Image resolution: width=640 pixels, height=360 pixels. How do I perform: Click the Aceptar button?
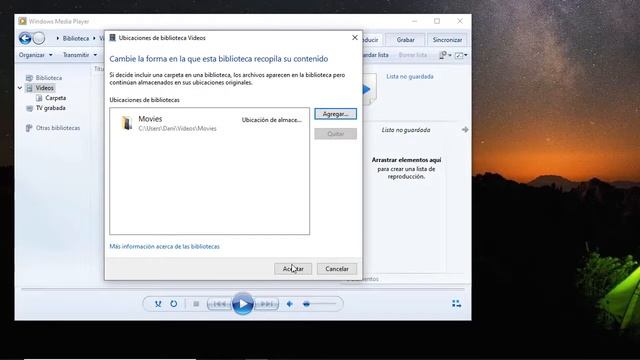[x=293, y=269]
